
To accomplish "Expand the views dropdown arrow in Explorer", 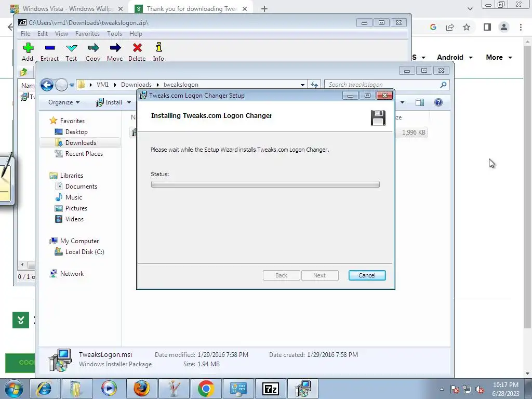I will [403, 102].
